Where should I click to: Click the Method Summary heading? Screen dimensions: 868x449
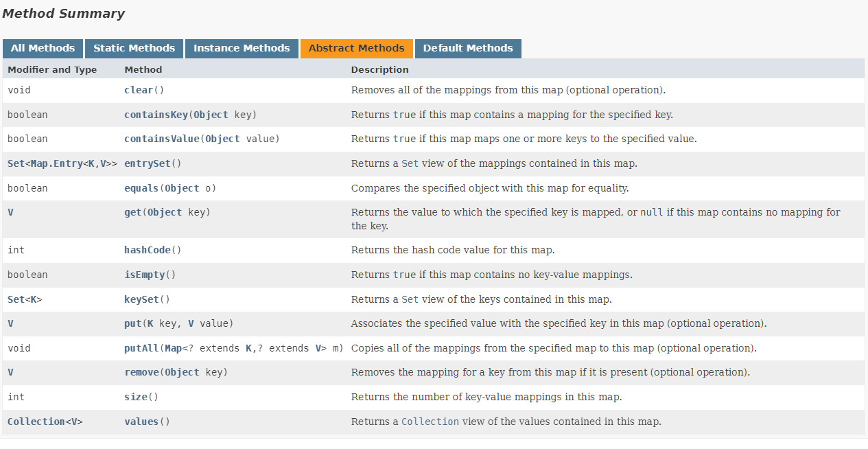[x=64, y=13]
